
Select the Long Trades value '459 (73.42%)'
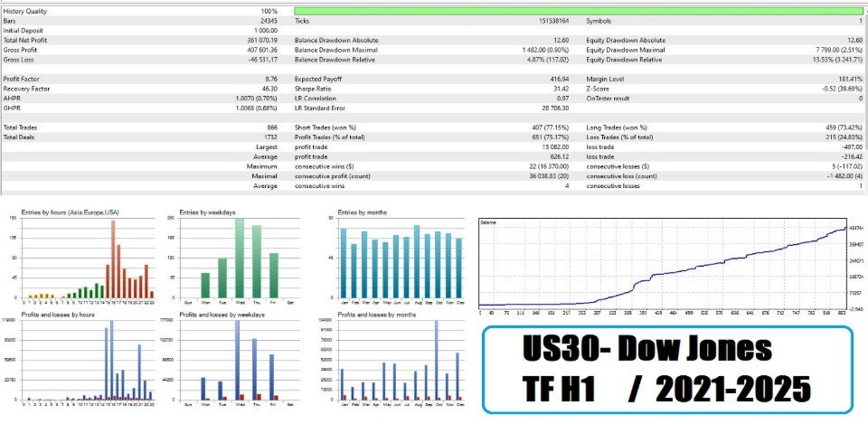click(x=844, y=127)
